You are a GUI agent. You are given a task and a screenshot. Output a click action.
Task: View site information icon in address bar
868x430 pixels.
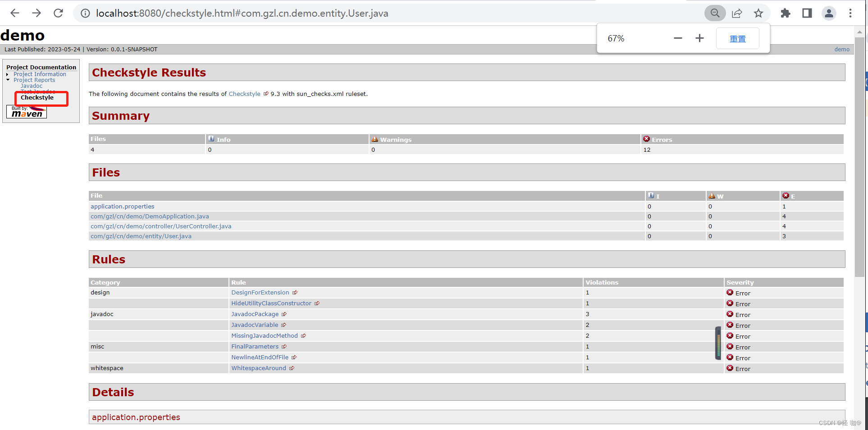coord(85,14)
